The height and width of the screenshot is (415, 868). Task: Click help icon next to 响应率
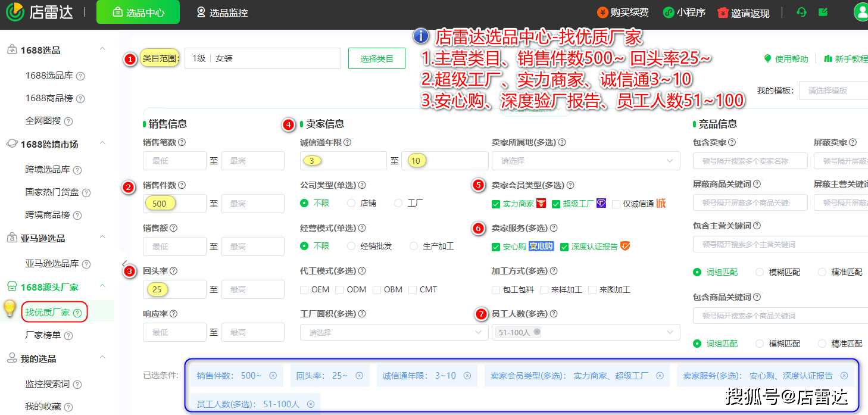coord(174,314)
